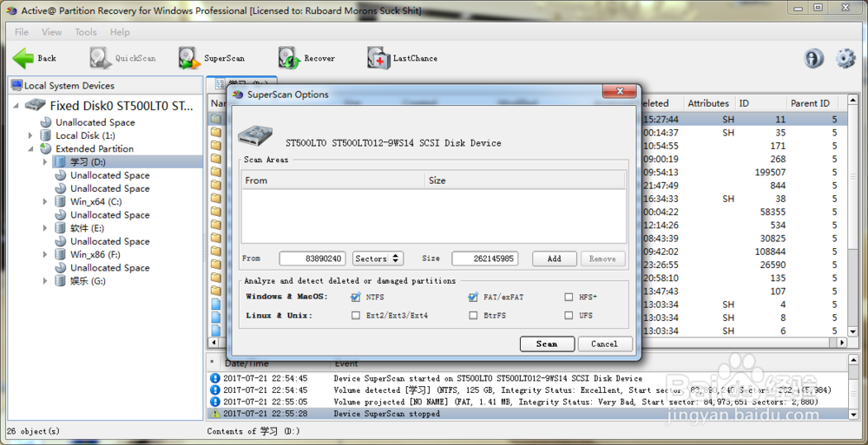Click the From sector input field
Viewport: 868px width, 445px height.
coord(312,258)
